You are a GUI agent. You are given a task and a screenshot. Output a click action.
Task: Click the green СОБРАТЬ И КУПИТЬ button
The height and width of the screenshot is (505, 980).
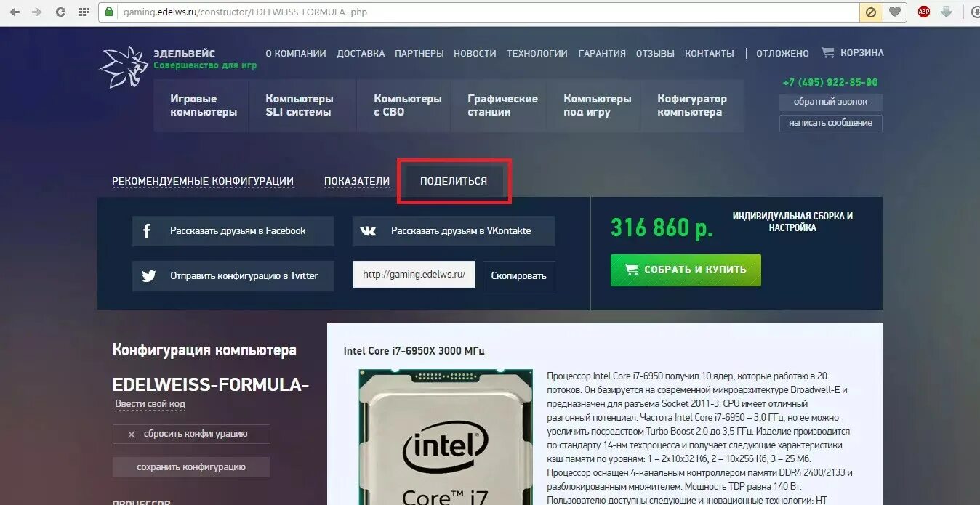coord(686,270)
